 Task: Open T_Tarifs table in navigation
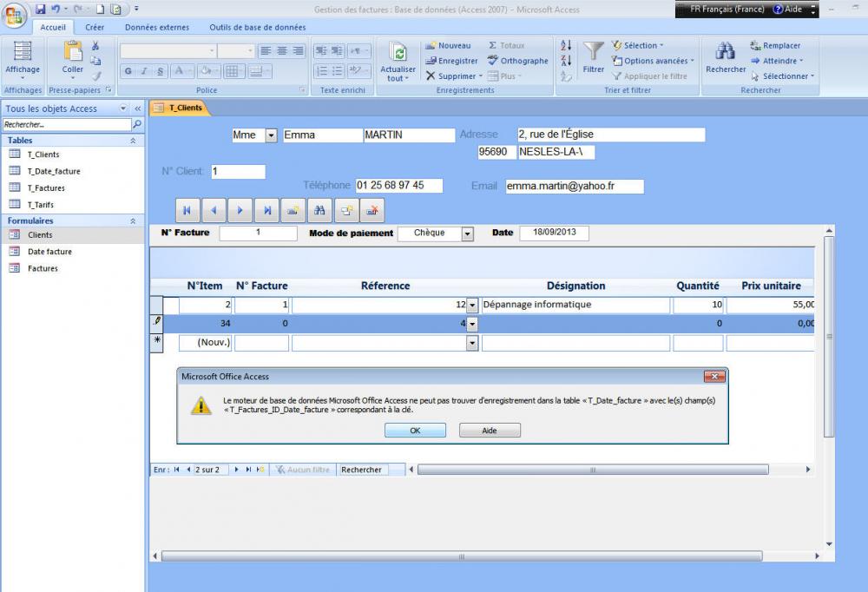[x=41, y=204]
